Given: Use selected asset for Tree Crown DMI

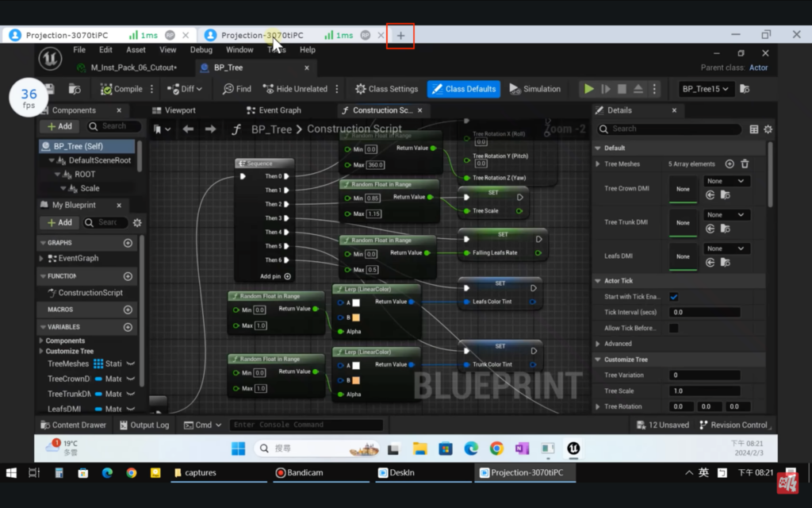Looking at the screenshot, I should click(x=710, y=195).
